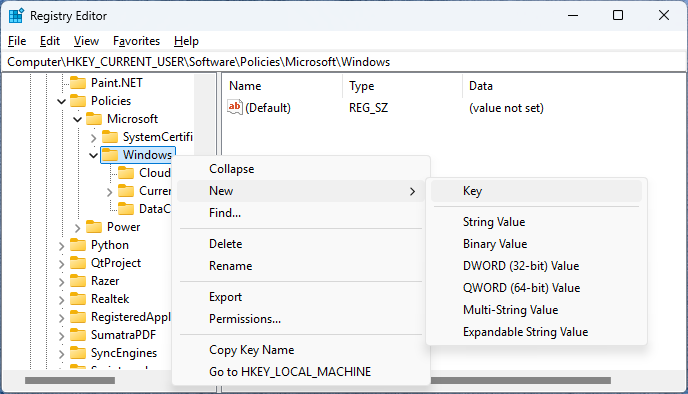688x394 pixels.
Task: Click the DataC subfolder icon
Action: click(126, 208)
